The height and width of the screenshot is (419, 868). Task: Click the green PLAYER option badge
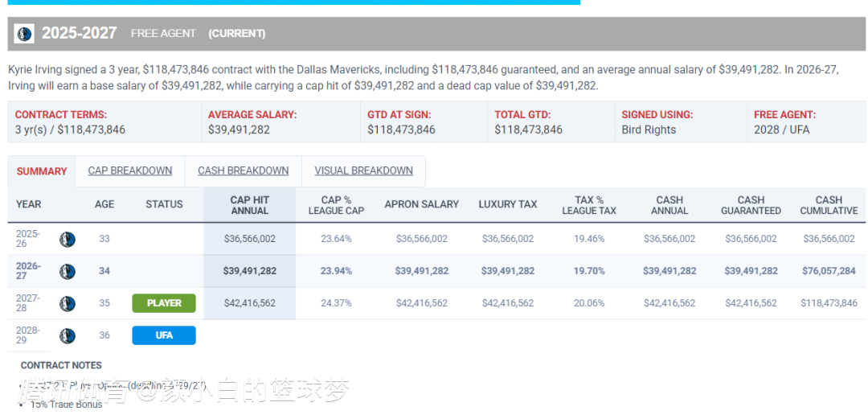click(164, 303)
